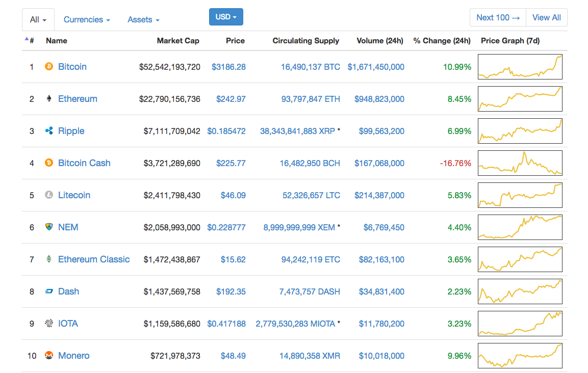
Task: Click the orange Bitcoin coin icon
Action: (49, 66)
